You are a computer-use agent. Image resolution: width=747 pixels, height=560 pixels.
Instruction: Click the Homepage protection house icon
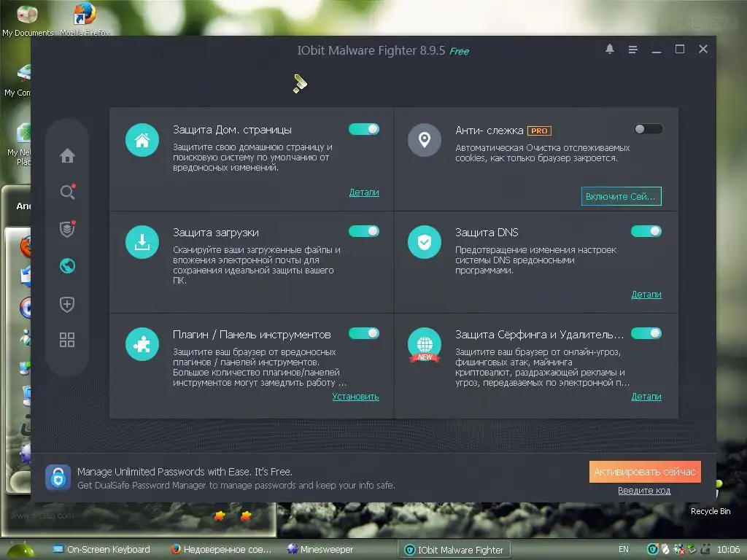coord(142,140)
